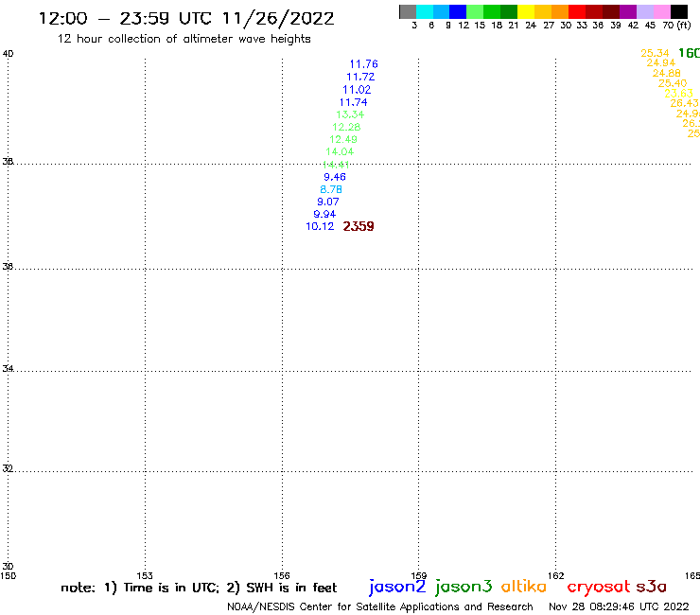Viewport: 700px width, 615px height.
Task: Click the green 'jason3' satellite label
Action: pos(464,587)
